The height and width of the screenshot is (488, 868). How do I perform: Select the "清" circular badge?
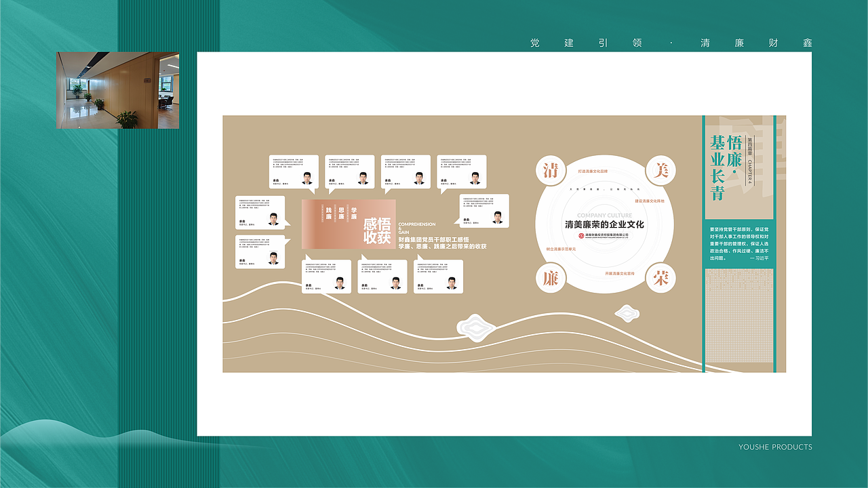click(551, 170)
